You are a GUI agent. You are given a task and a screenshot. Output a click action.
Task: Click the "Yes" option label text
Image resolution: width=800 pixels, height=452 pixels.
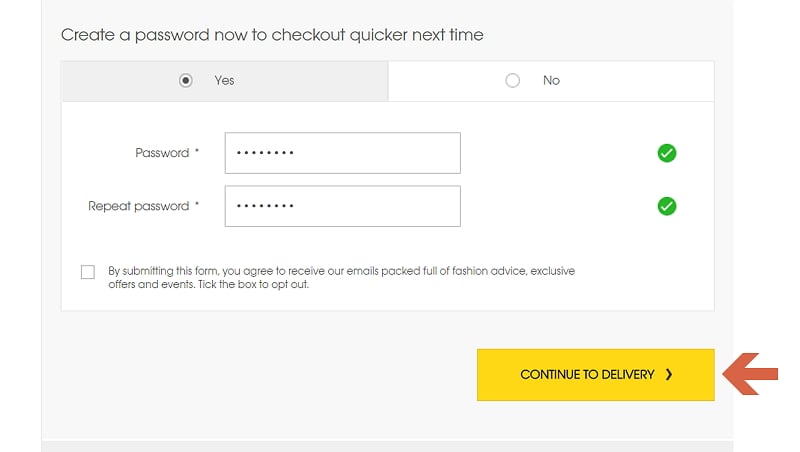click(224, 81)
